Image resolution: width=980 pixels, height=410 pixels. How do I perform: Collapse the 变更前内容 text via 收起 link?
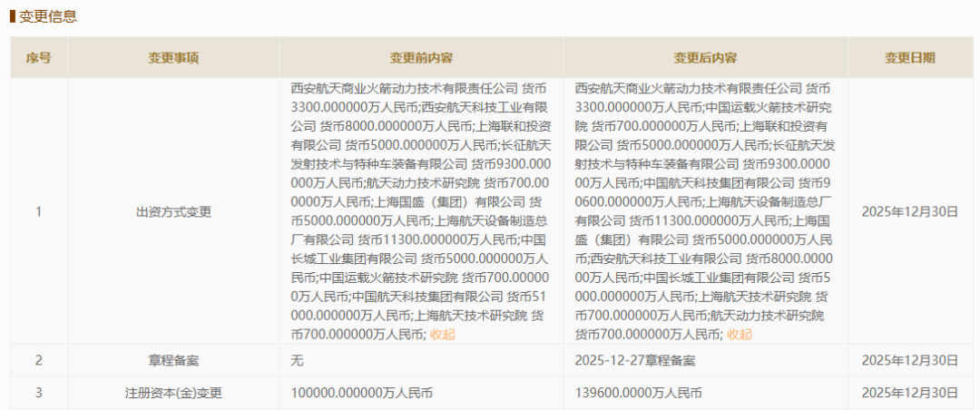tap(443, 335)
